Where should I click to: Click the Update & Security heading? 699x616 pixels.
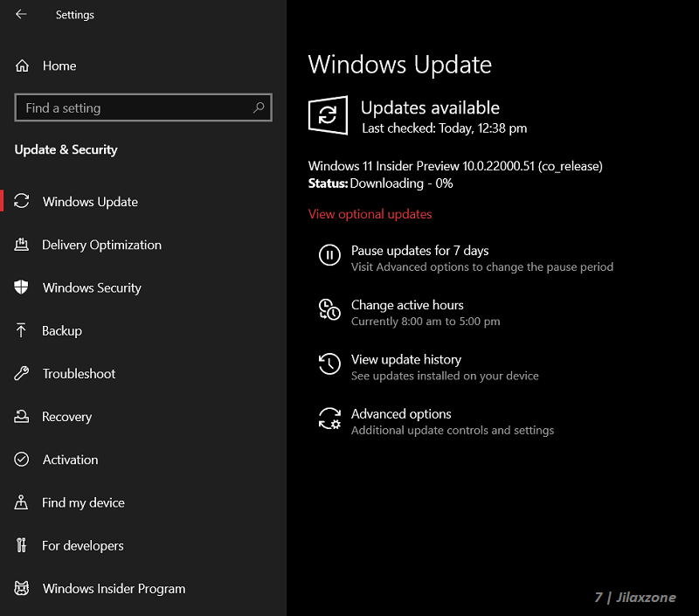tap(66, 149)
